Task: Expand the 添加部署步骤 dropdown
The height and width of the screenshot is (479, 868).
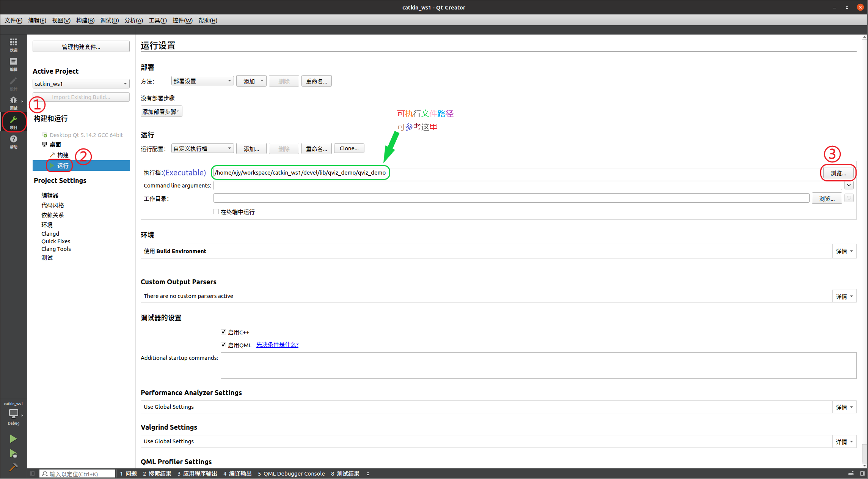Action: point(161,112)
